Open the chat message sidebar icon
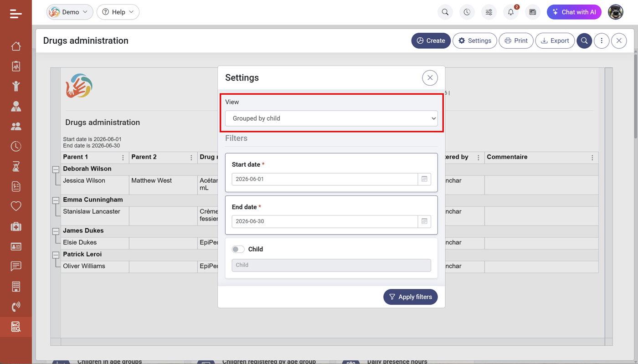Image resolution: width=638 pixels, height=364 pixels. click(16, 267)
